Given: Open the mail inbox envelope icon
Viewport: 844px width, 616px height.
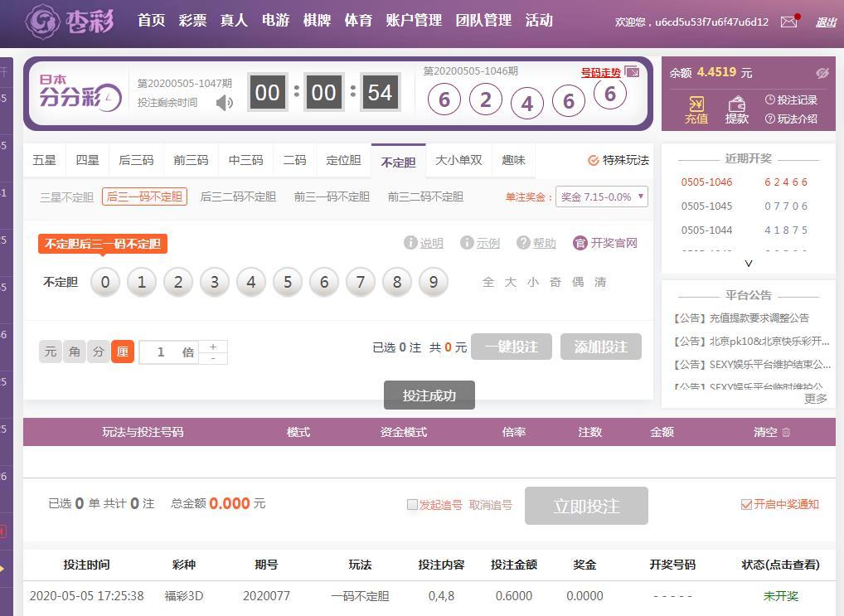Looking at the screenshot, I should (x=789, y=22).
